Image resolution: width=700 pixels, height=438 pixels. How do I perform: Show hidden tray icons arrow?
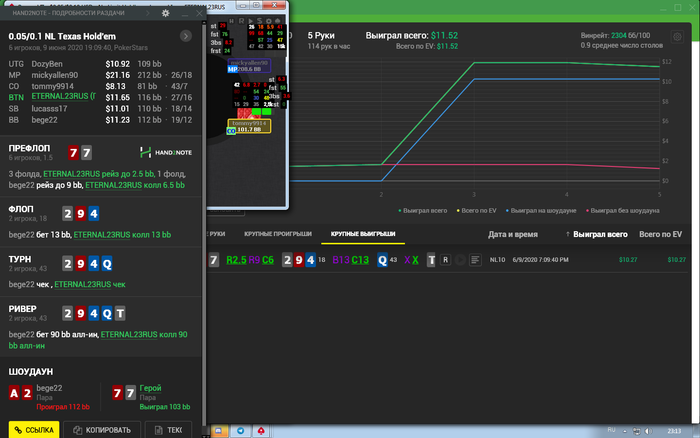click(x=625, y=431)
